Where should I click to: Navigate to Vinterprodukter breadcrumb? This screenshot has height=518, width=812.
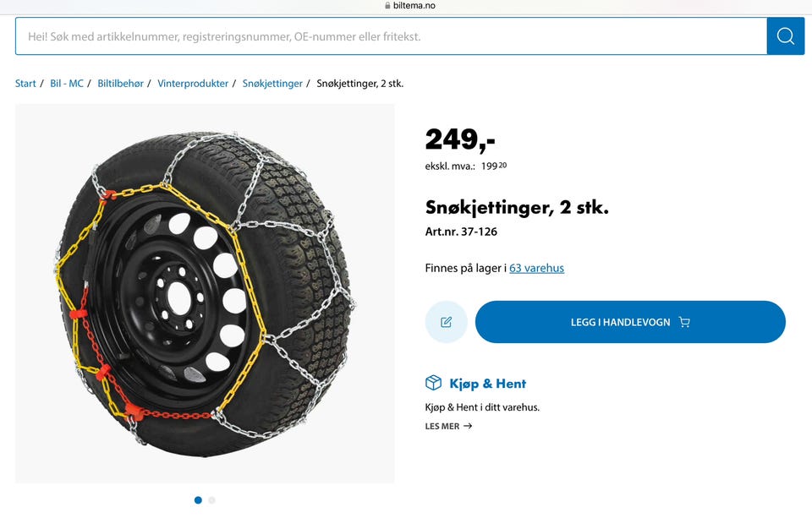pyautogui.click(x=193, y=84)
